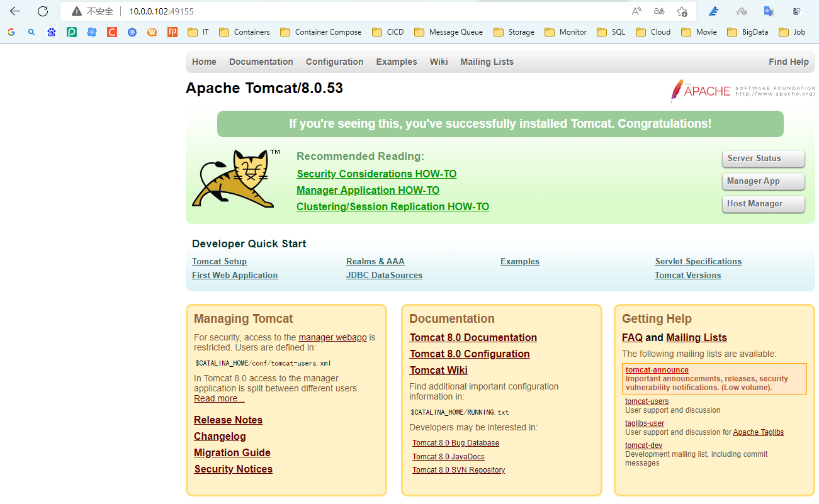Open the Kubernetes wheel bookmark icon

tap(132, 32)
